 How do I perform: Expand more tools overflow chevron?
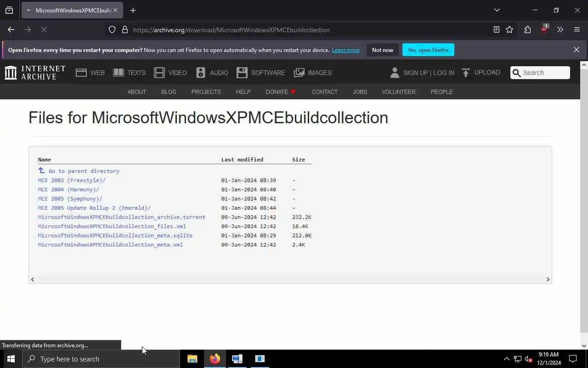[x=560, y=29]
